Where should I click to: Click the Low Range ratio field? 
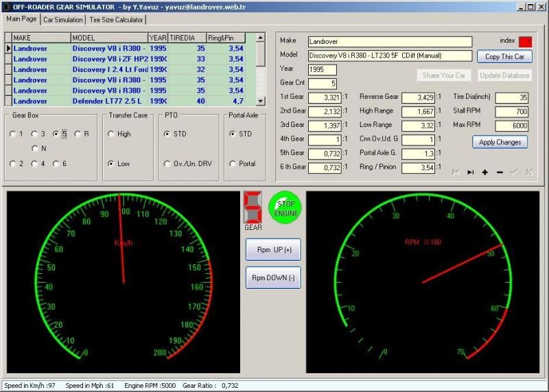click(419, 126)
